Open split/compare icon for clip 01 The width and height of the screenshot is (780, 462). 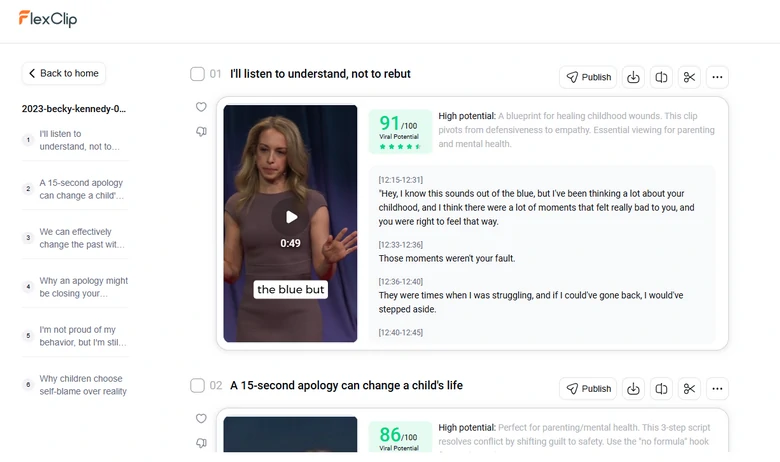click(x=661, y=77)
